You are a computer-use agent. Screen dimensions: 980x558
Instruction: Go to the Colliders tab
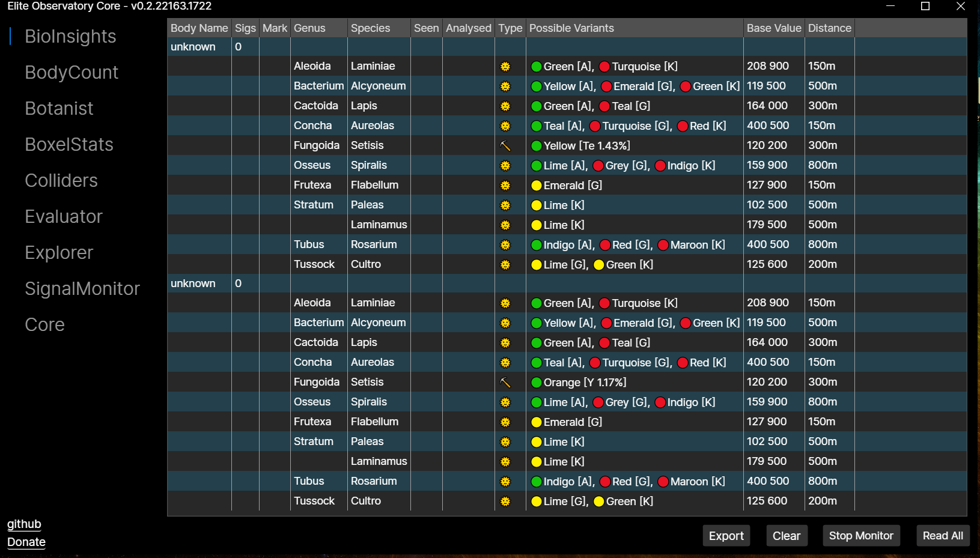(61, 180)
